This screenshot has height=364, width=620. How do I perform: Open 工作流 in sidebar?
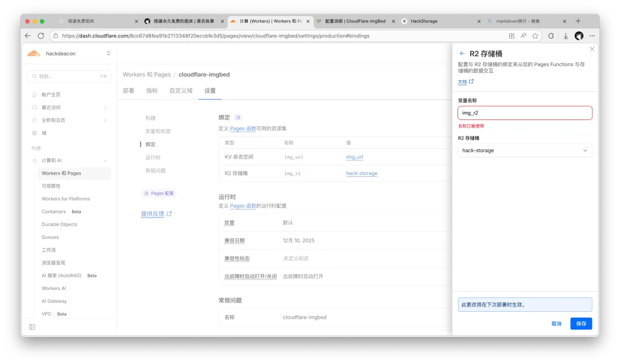[49, 250]
